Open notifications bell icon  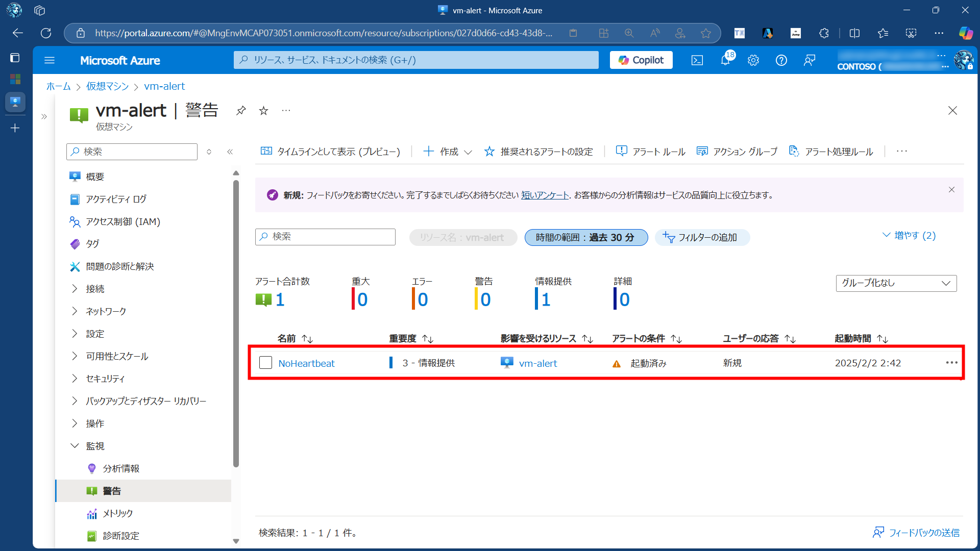(x=725, y=60)
